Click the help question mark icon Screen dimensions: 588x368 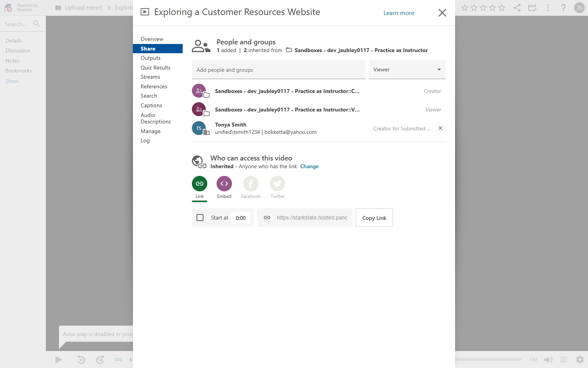563,8
